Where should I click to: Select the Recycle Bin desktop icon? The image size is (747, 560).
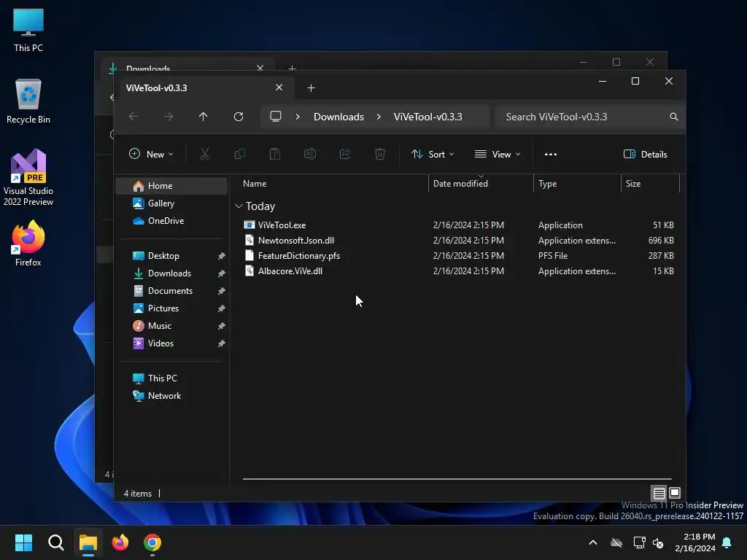pyautogui.click(x=28, y=101)
